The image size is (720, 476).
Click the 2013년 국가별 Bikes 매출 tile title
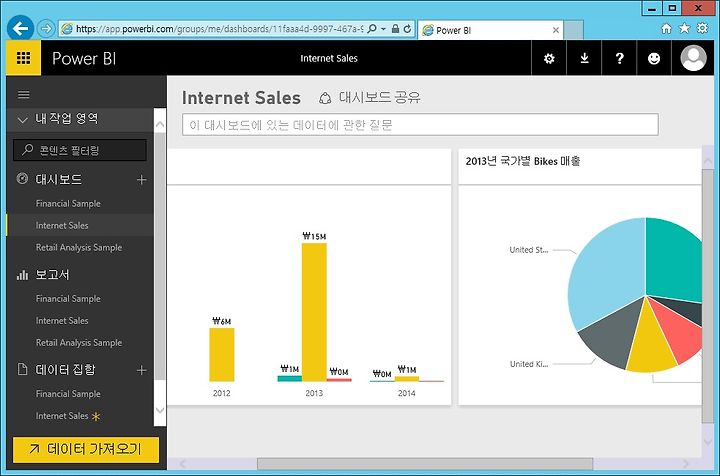coord(523,161)
